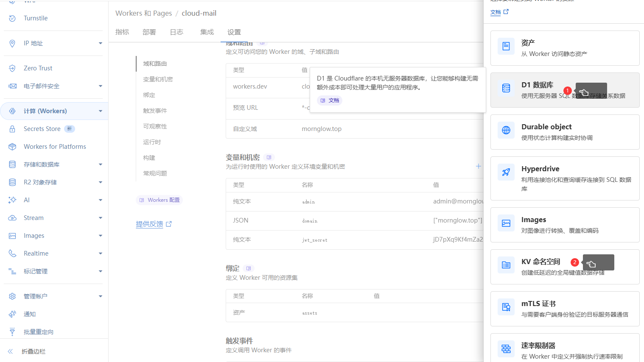Jump to 变量和机密 in settings nav
The image size is (644, 362).
[158, 79]
